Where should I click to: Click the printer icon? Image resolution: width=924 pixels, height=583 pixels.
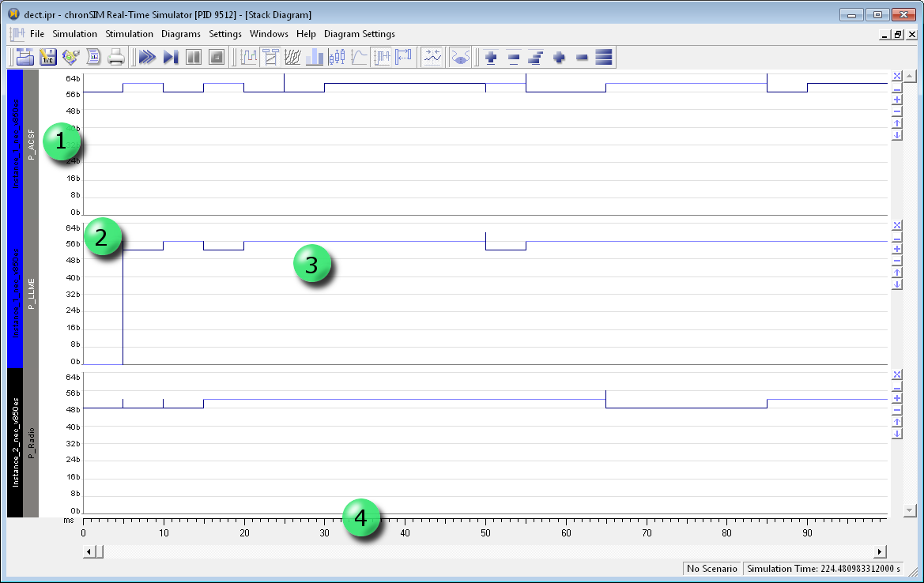tap(116, 57)
